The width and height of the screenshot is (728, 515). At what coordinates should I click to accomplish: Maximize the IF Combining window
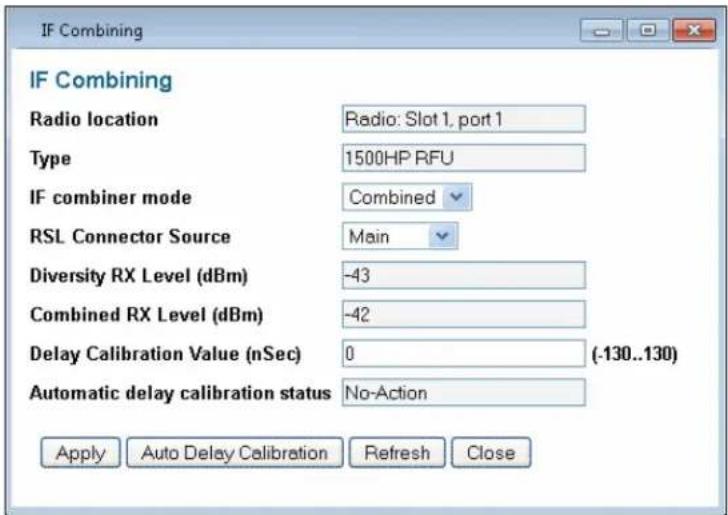click(x=648, y=31)
